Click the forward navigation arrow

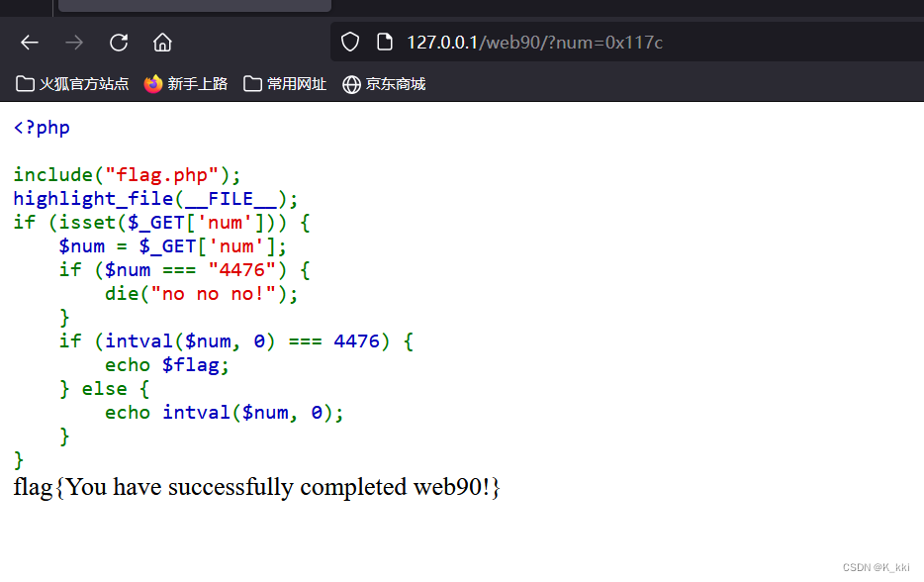click(x=73, y=43)
